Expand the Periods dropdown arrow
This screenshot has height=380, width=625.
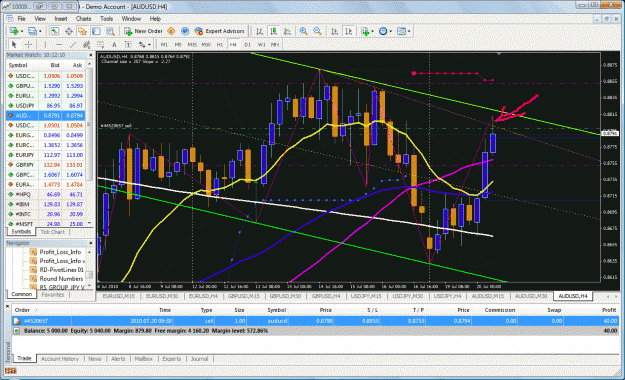pyautogui.click(x=391, y=31)
